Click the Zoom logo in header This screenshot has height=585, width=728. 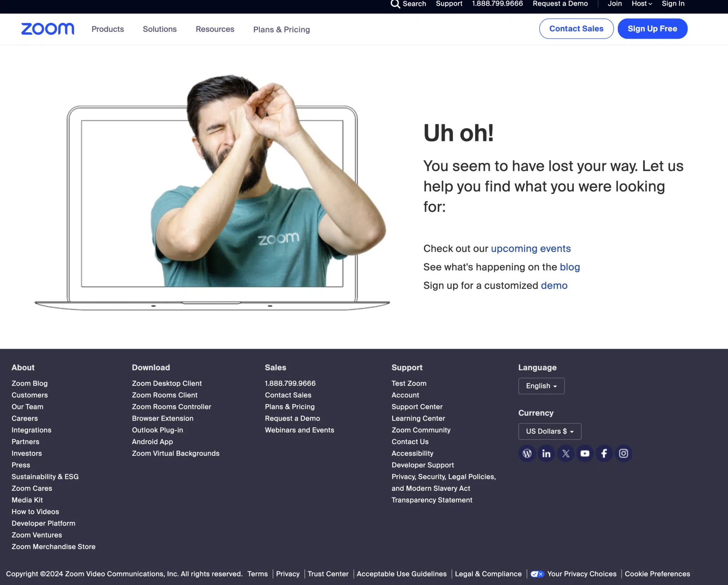coord(48,29)
